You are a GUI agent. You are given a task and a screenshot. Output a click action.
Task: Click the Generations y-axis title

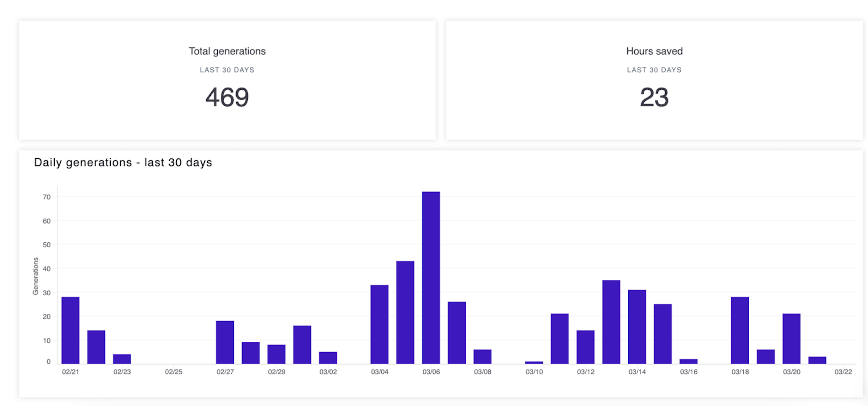click(36, 276)
